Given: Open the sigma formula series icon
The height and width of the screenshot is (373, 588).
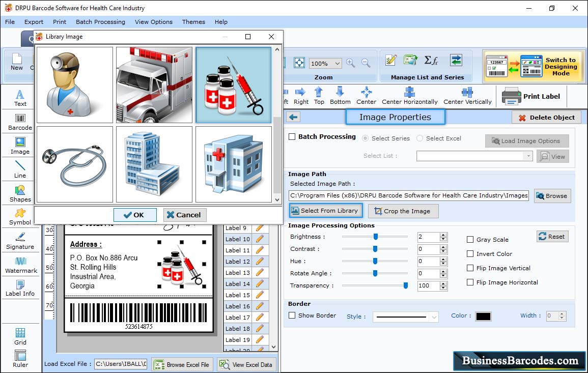Looking at the screenshot, I should pos(431,60).
